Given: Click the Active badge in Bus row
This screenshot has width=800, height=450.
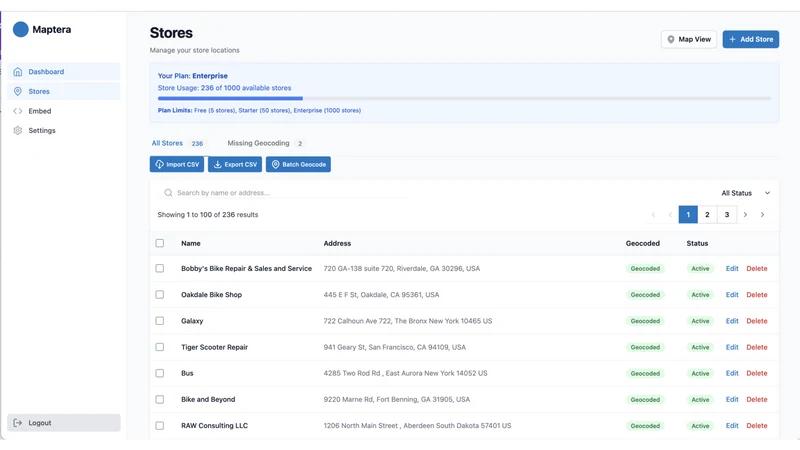Looking at the screenshot, I should tap(700, 373).
